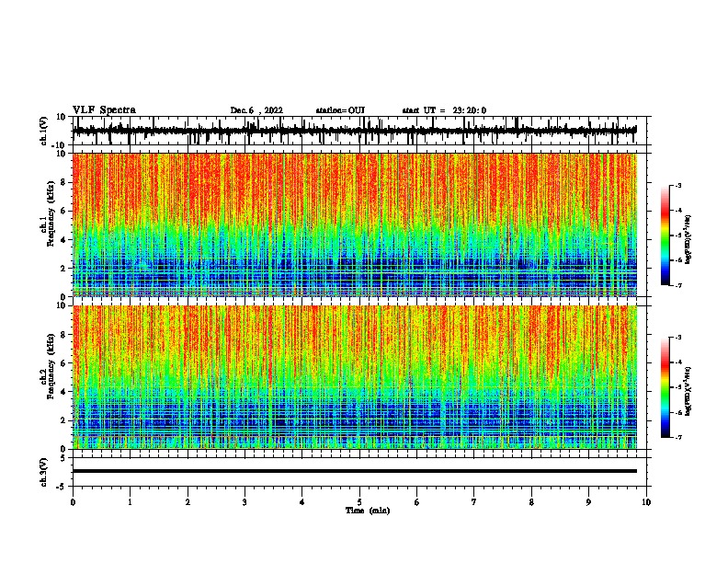Viewport: 728px width, 563px height.
Task: Click the 'station=OUJ' label
Action: (340, 110)
